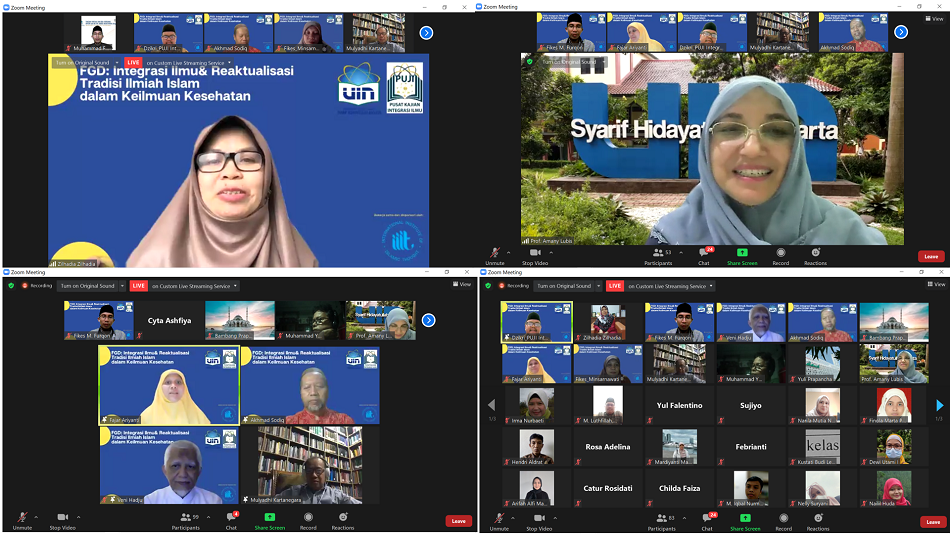This screenshot has height=534, width=950.
Task: Click green encryption shield in Amany Lubis window
Action: coord(530,61)
